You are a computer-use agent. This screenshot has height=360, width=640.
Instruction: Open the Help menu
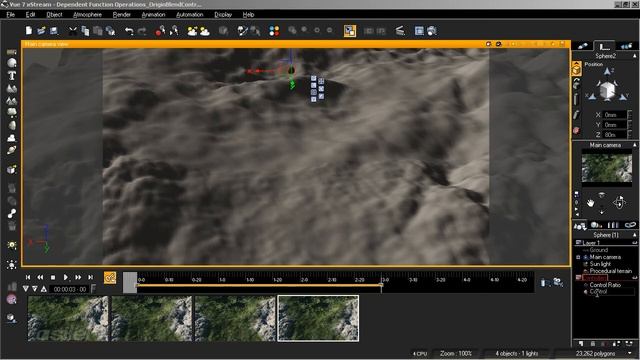tap(249, 14)
